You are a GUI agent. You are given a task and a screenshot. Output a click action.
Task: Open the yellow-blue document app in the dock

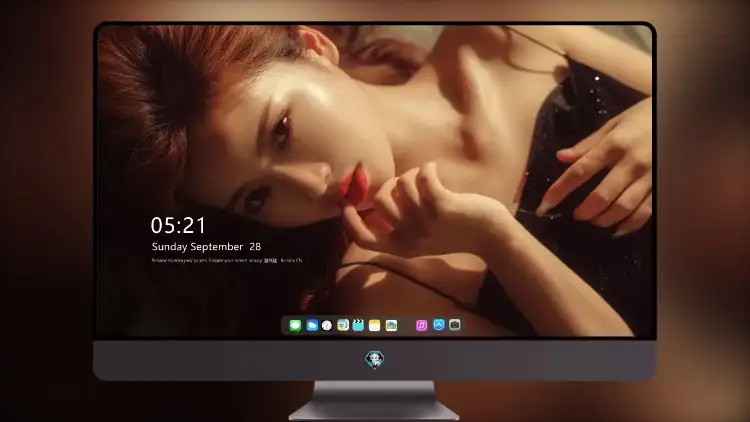[x=343, y=326]
